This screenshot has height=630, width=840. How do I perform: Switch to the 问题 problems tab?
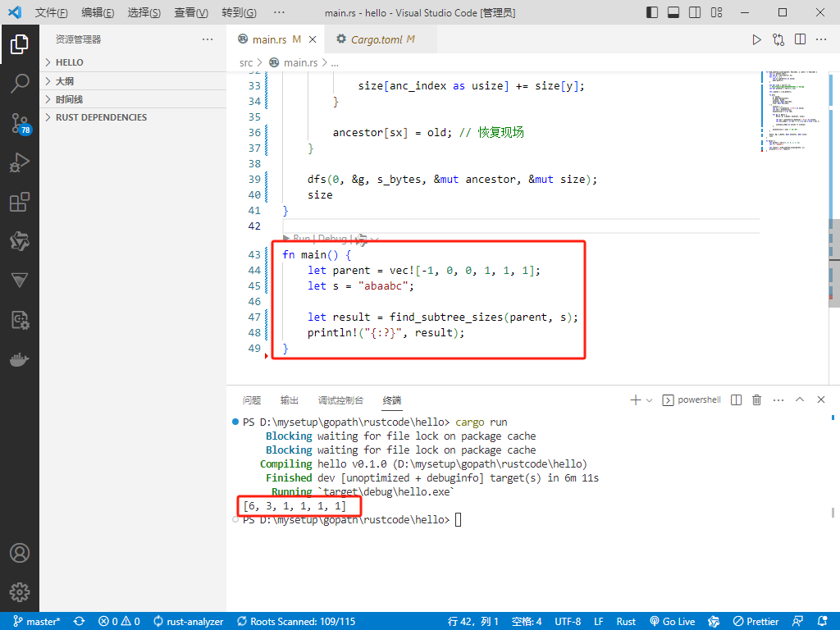tap(251, 400)
